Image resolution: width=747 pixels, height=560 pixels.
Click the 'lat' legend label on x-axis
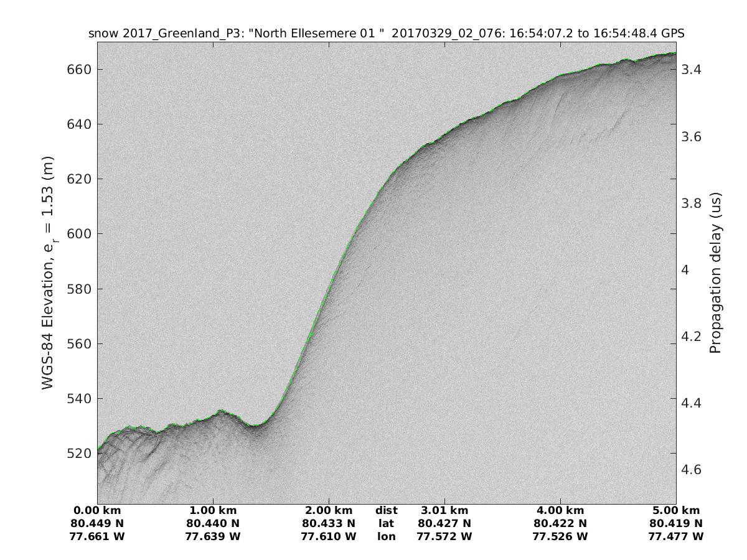pyautogui.click(x=386, y=523)
